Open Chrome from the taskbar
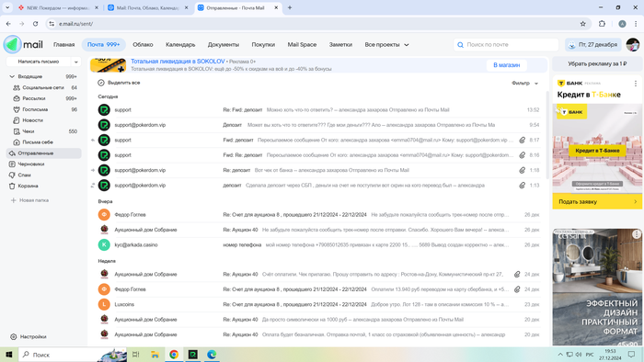 (174, 355)
